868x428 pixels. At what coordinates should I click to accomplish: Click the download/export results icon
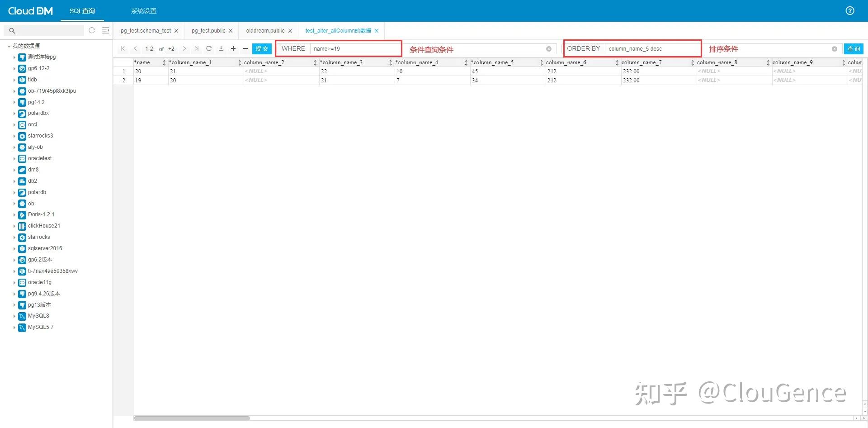click(x=221, y=48)
